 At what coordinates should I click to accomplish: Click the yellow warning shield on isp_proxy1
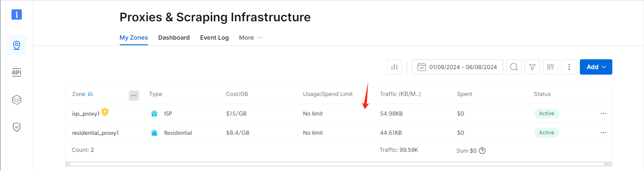click(x=105, y=113)
